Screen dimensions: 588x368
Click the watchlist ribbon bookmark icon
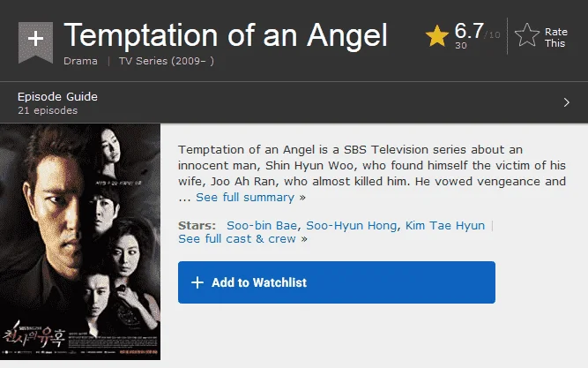(x=35, y=42)
